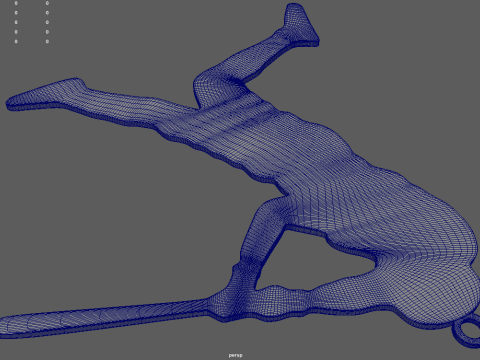Click the ring loop on the mesh
Screen dimensions: 480x360
[467, 331]
